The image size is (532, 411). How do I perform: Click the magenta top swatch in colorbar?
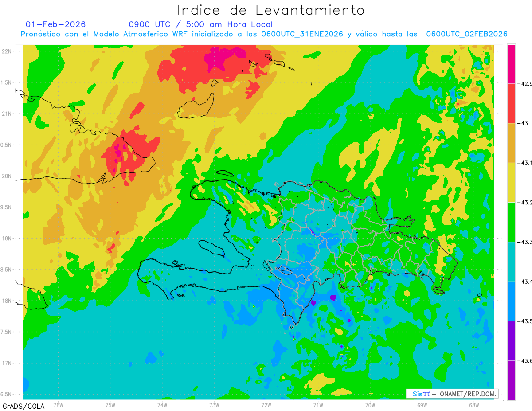tap(511, 64)
